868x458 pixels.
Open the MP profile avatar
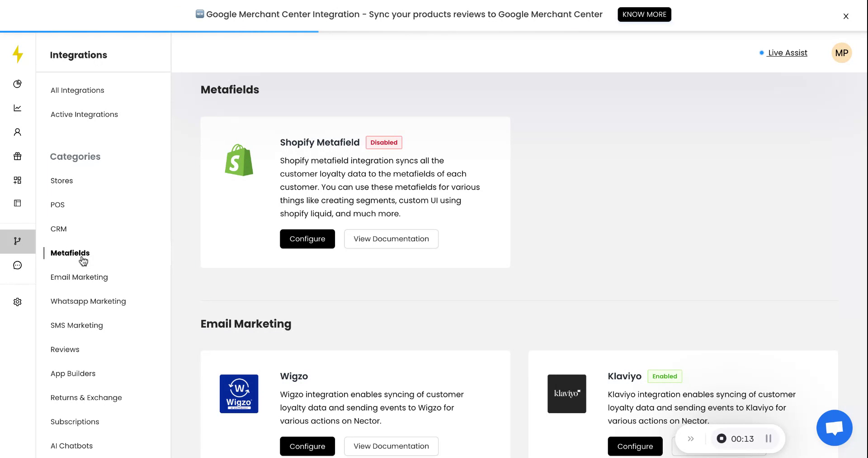[842, 52]
